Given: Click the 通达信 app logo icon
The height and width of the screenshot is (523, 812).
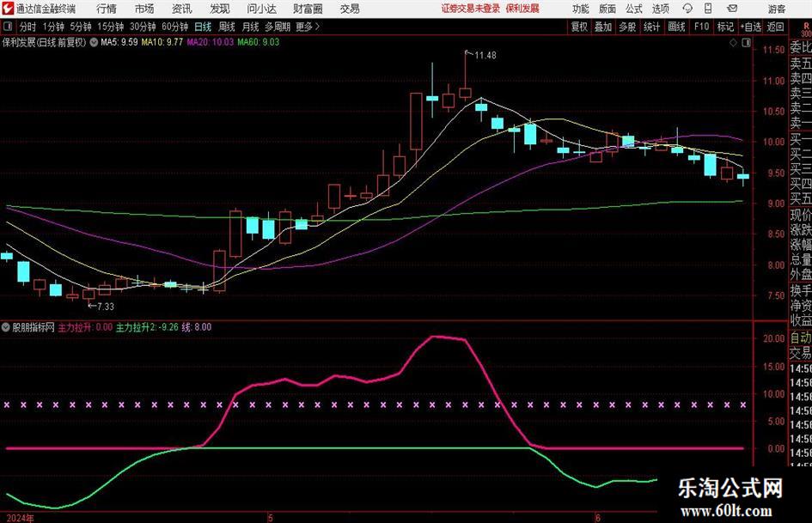Looking at the screenshot, I should (x=7, y=9).
